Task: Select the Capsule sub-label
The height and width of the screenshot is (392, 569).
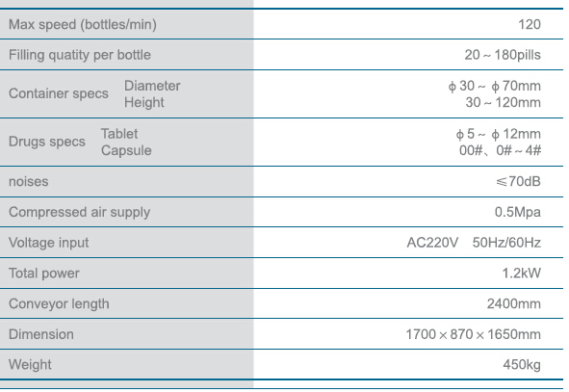Action: [x=126, y=150]
